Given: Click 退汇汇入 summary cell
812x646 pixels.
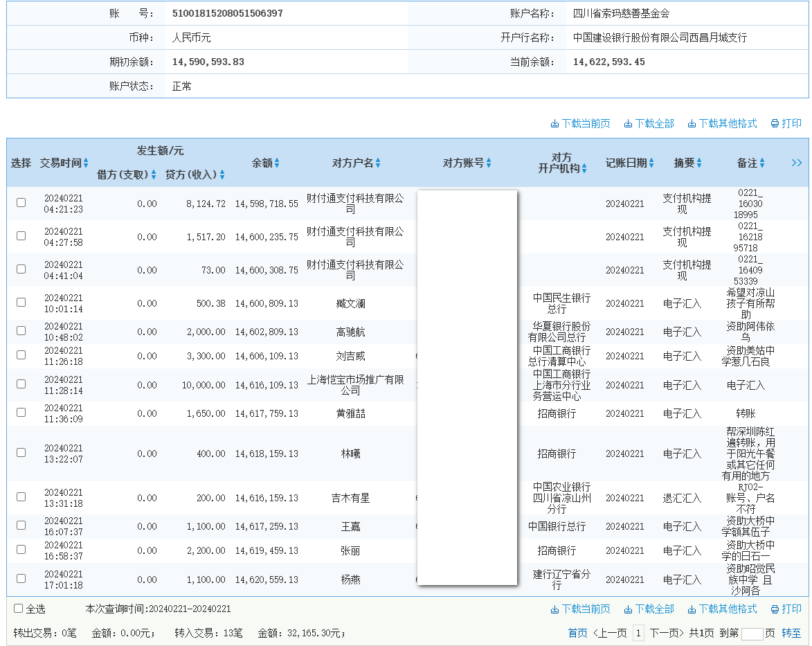Looking at the screenshot, I should click(x=682, y=499).
